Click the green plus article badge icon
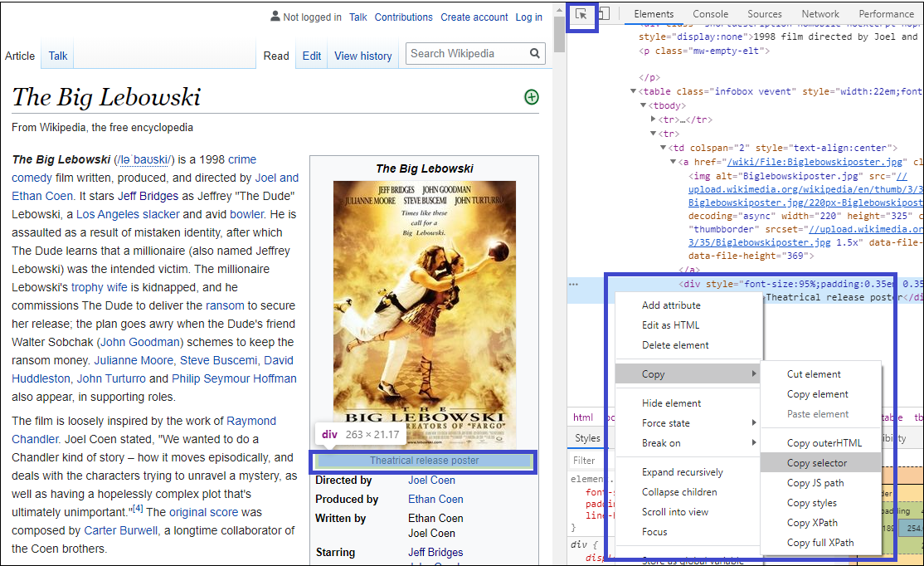924x566 pixels. tap(532, 97)
